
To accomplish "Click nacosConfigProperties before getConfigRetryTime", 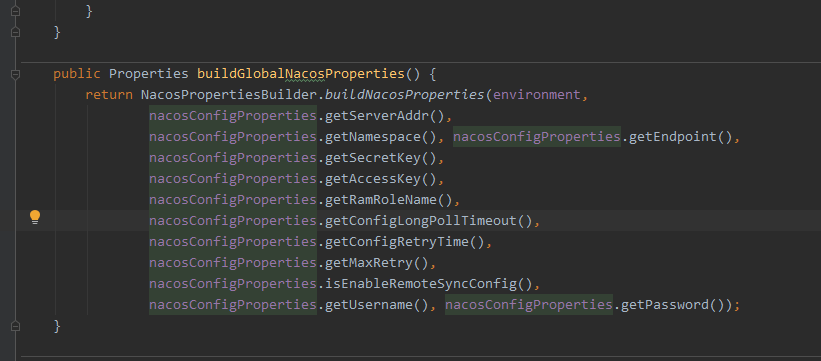I will tap(233, 242).
